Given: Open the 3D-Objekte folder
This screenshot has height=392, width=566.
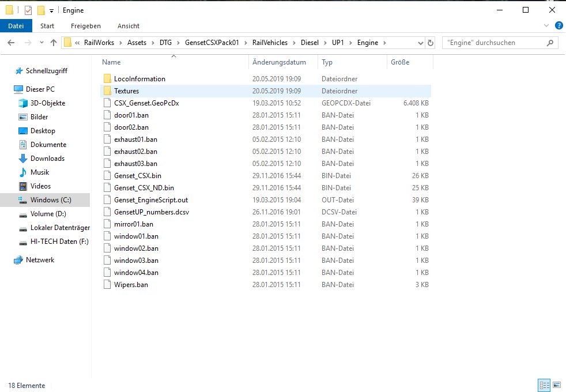Looking at the screenshot, I should point(47,103).
